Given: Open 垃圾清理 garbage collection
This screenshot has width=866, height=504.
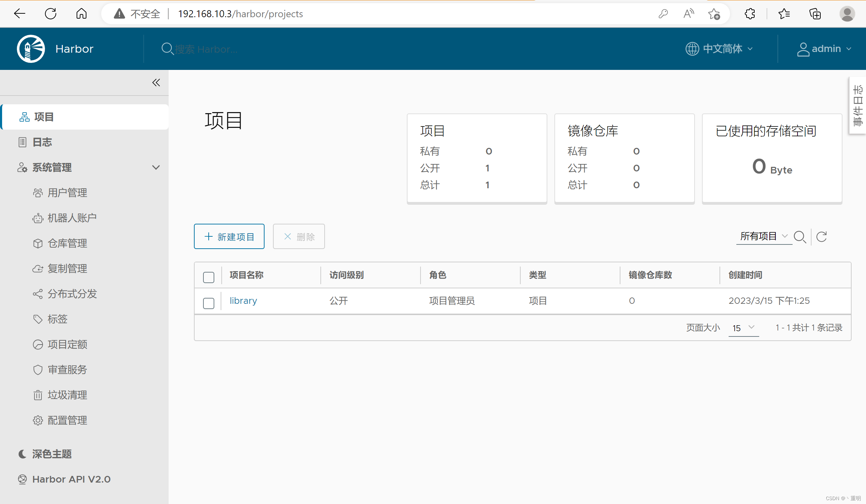Looking at the screenshot, I should (x=60, y=395).
